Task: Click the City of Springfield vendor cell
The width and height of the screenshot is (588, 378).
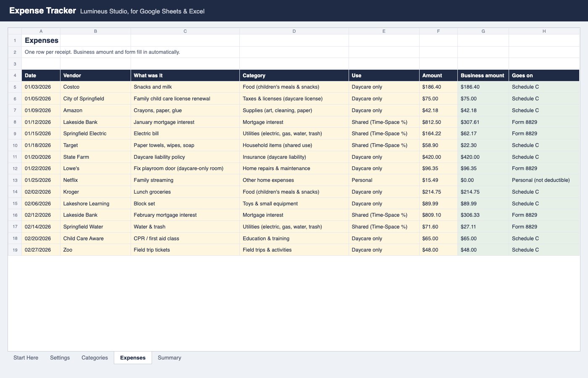Action: pyautogui.click(x=95, y=99)
